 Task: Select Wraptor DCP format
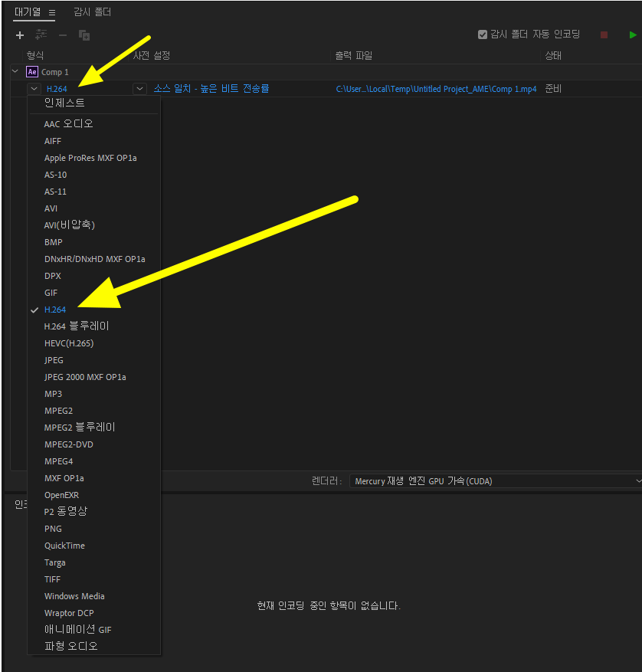coord(94,613)
